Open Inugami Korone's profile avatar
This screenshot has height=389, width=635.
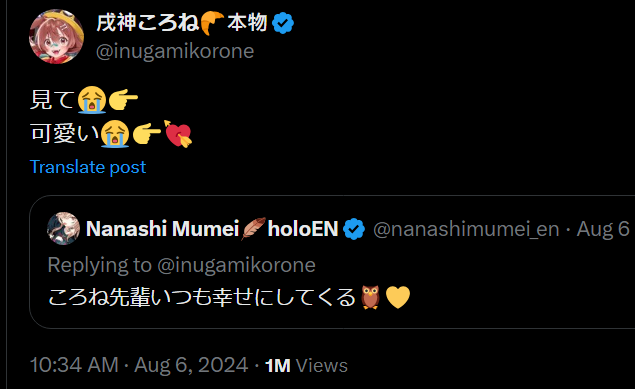[57, 36]
